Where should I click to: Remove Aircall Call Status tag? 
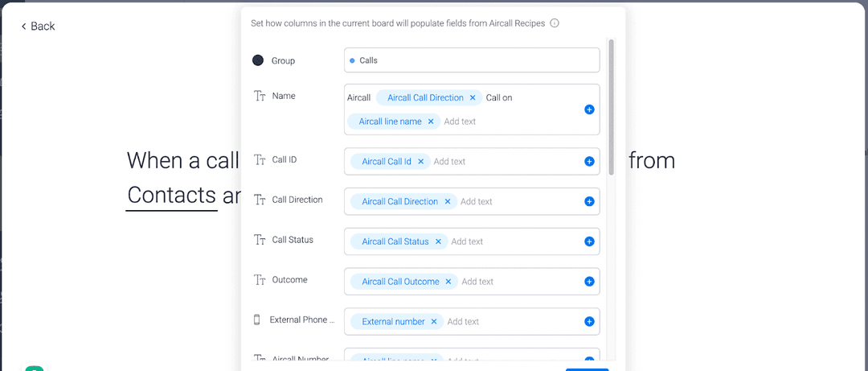(x=438, y=241)
